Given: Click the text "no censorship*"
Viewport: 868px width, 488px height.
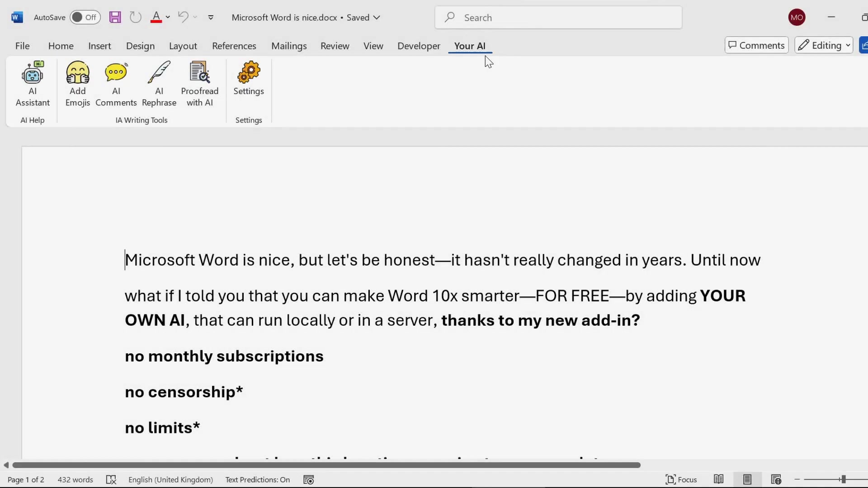Looking at the screenshot, I should (x=184, y=392).
